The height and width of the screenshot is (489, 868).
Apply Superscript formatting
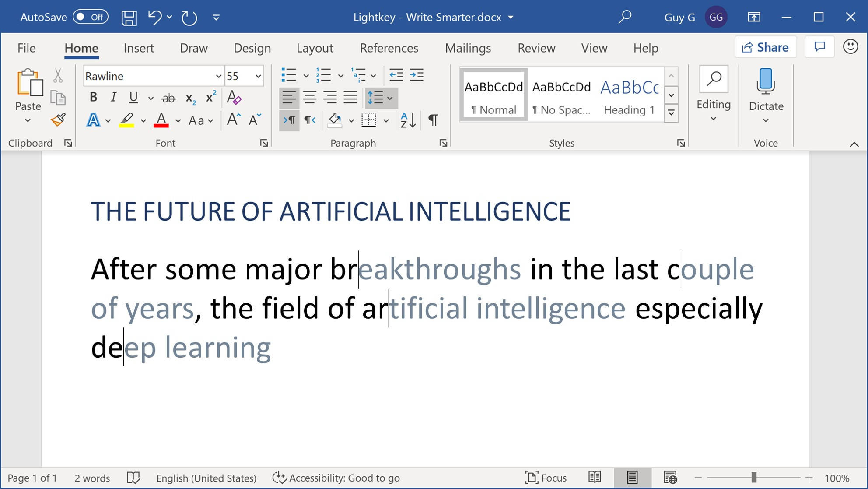point(211,97)
